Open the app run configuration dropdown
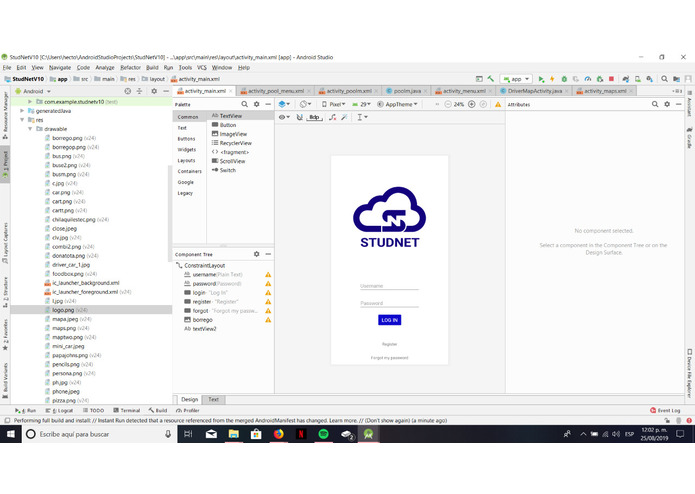The width and height of the screenshot is (695, 494). pyautogui.click(x=516, y=79)
